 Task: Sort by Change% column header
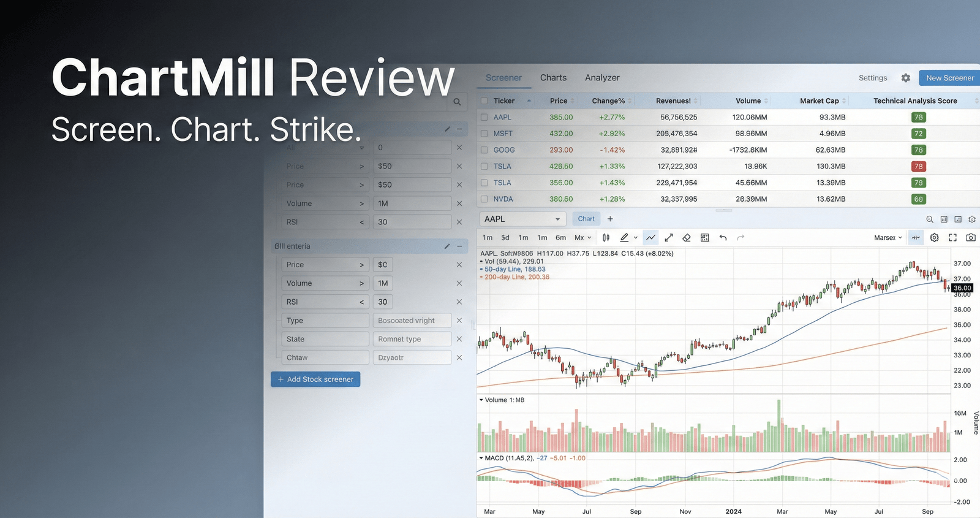click(x=608, y=101)
